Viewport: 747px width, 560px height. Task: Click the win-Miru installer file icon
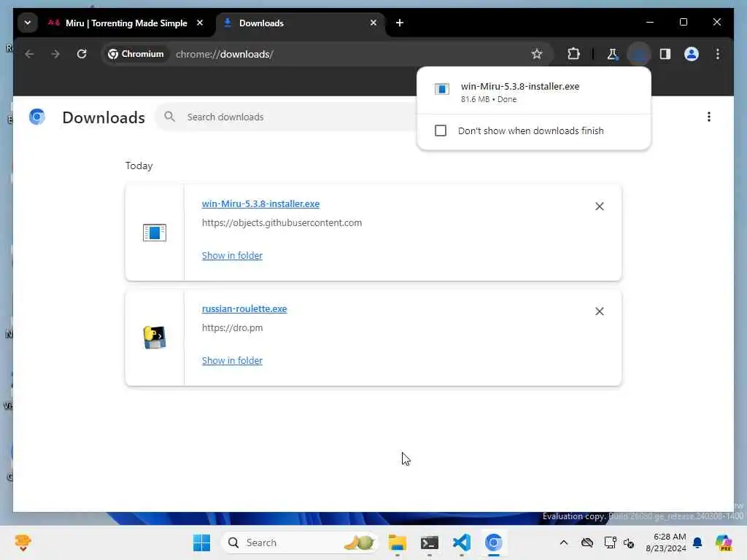pos(155,233)
